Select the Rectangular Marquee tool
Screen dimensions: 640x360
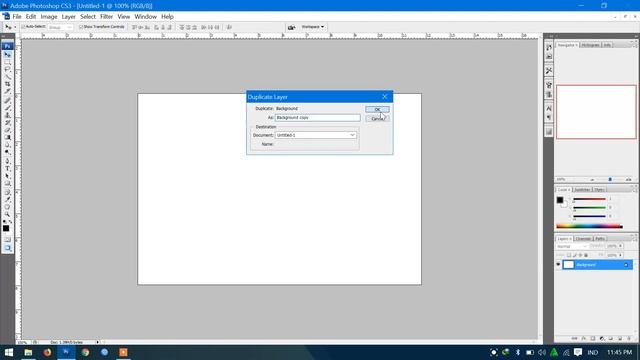click(7, 62)
